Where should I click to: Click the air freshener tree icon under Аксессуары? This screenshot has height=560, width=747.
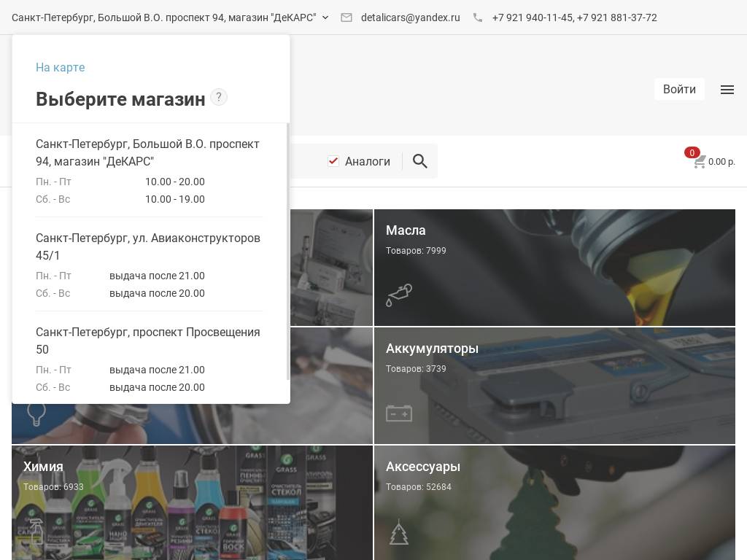[x=399, y=532]
